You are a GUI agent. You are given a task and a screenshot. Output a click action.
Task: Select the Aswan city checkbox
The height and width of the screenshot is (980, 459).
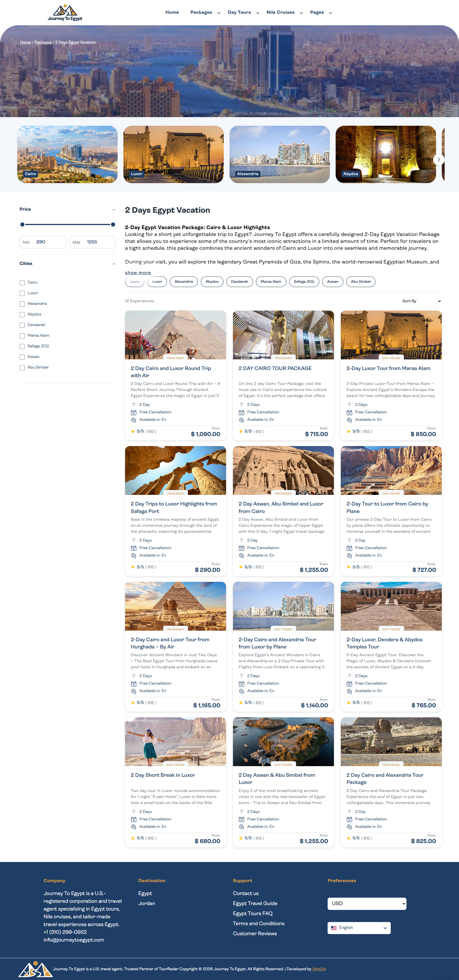22,357
